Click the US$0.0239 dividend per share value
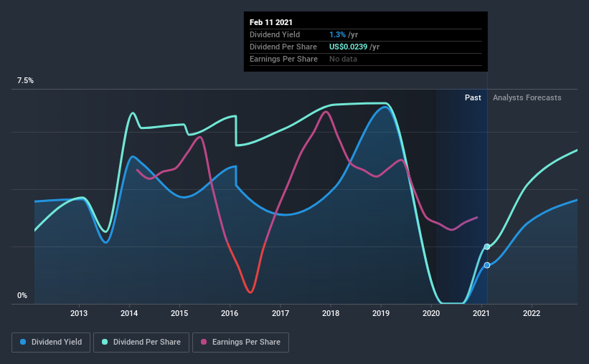Screen dimensions: 589x364 pos(348,47)
